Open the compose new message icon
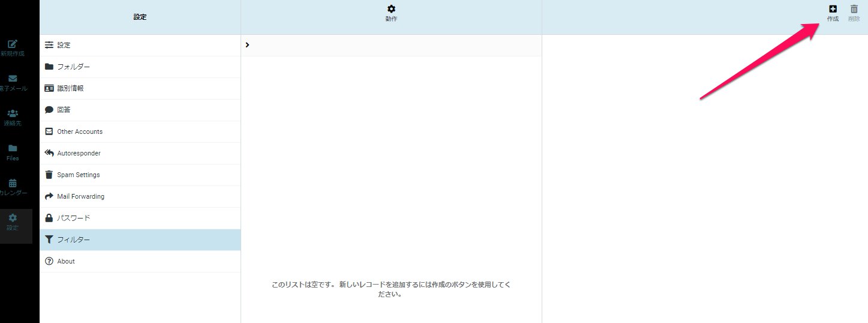The image size is (868, 323). 13,44
